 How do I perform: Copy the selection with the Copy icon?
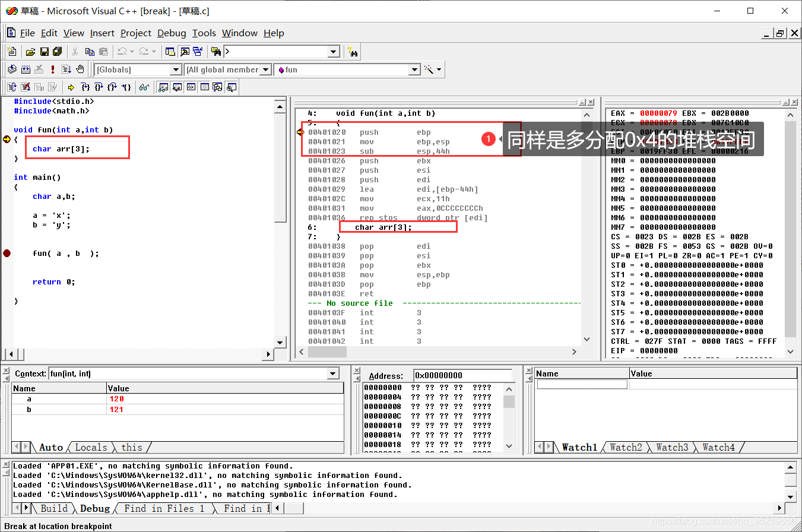point(90,52)
